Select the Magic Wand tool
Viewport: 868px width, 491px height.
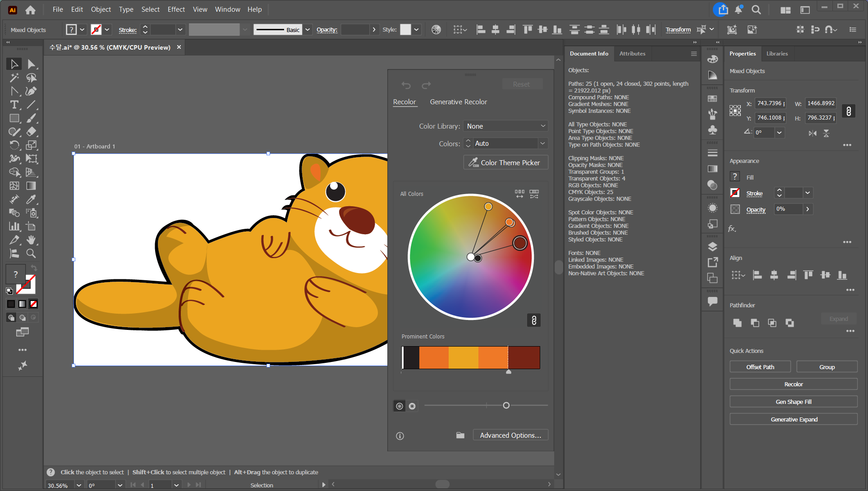(x=14, y=78)
